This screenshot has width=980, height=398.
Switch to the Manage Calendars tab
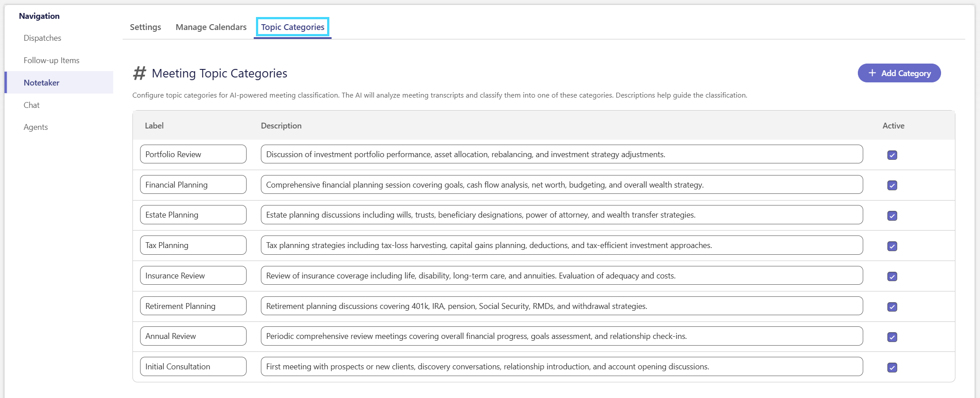[211, 27]
